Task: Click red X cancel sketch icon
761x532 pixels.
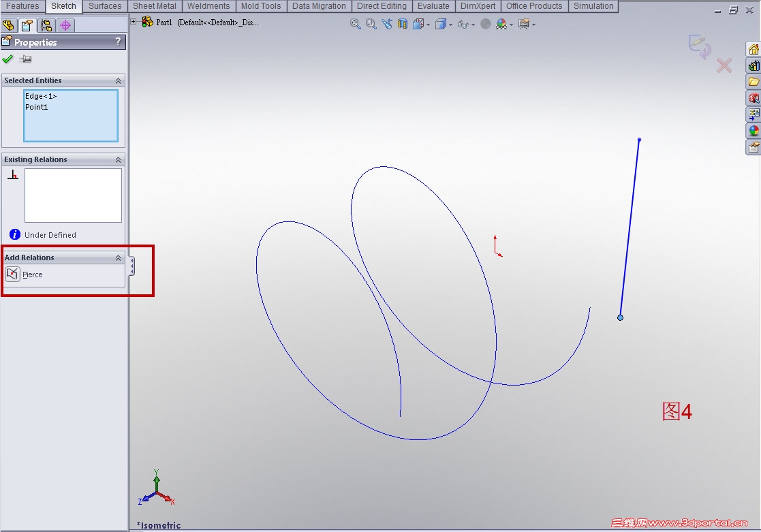Action: pos(724,65)
